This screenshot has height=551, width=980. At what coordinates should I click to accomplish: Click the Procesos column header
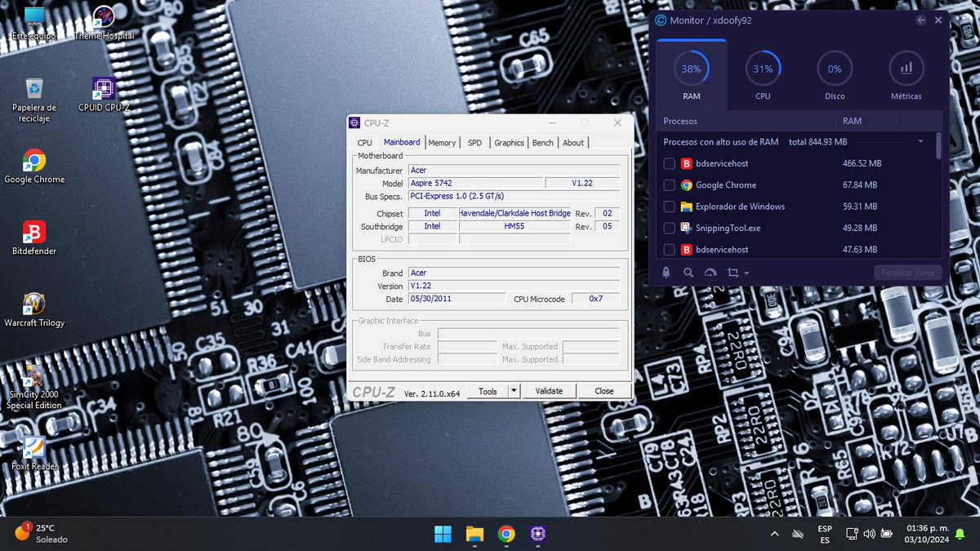tap(680, 121)
